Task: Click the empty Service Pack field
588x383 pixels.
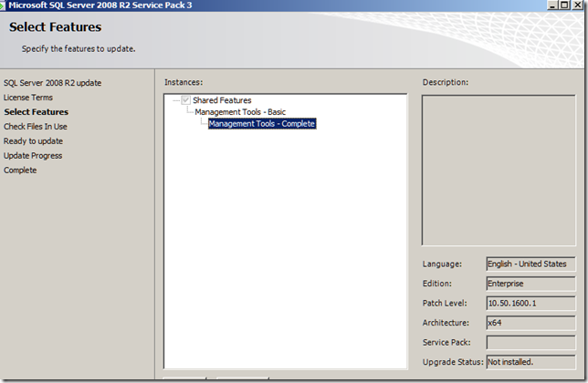Action: pos(530,342)
